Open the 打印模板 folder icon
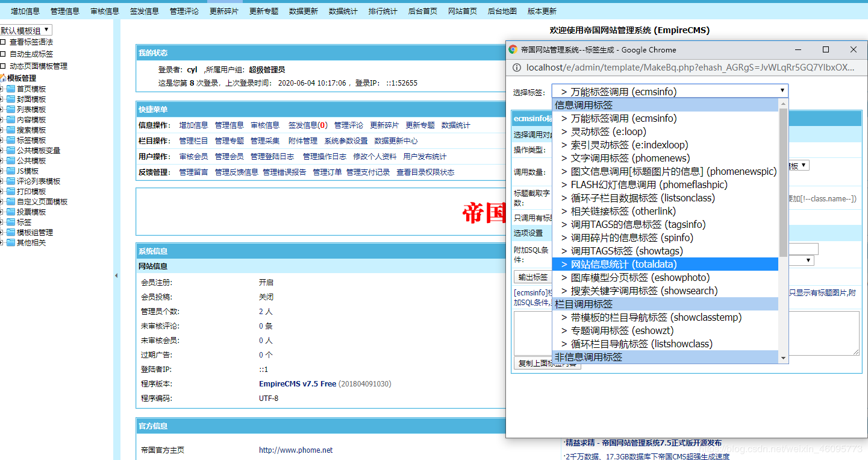The width and height of the screenshot is (868, 460). [x=11, y=191]
